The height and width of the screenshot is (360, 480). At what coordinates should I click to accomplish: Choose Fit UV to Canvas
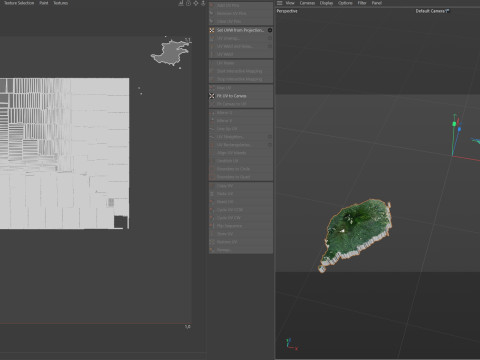tap(241, 96)
